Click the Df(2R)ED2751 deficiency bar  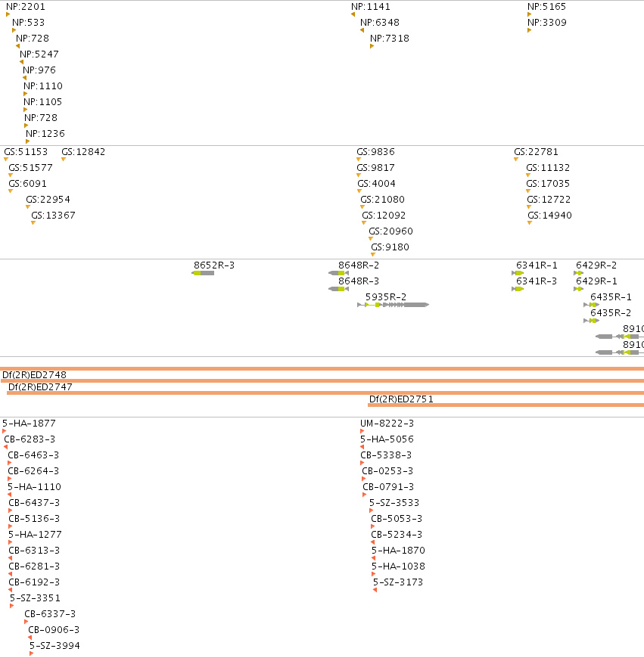(506, 405)
